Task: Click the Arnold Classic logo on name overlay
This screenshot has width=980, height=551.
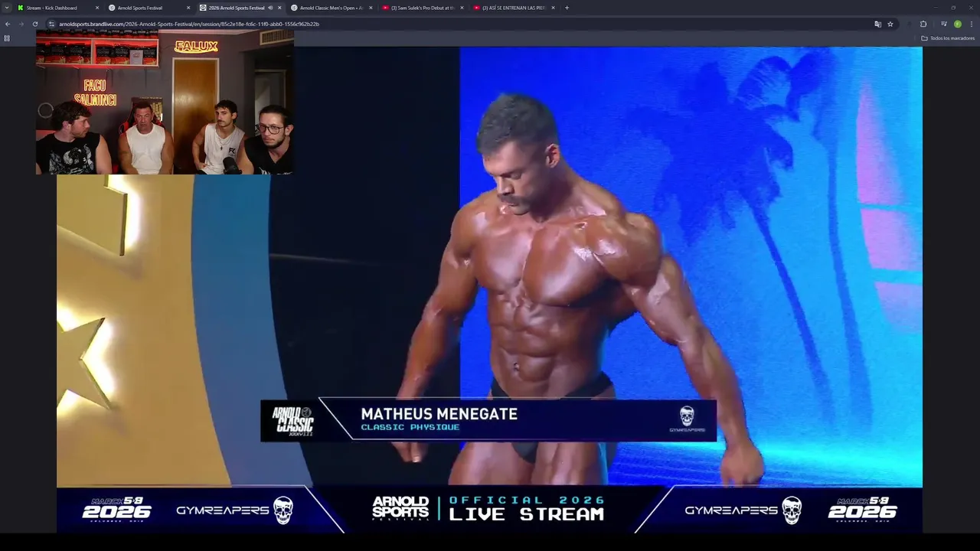Action: 292,421
